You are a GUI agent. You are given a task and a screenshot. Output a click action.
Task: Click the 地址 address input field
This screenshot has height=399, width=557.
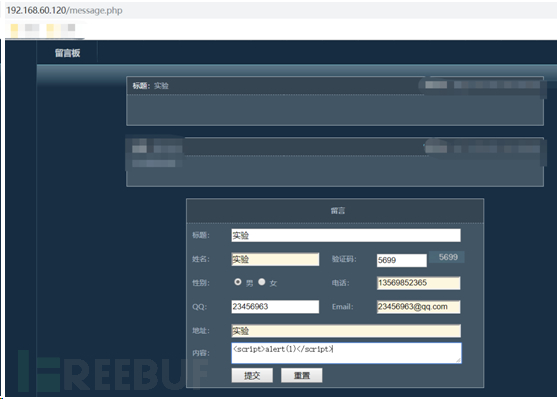point(346,330)
